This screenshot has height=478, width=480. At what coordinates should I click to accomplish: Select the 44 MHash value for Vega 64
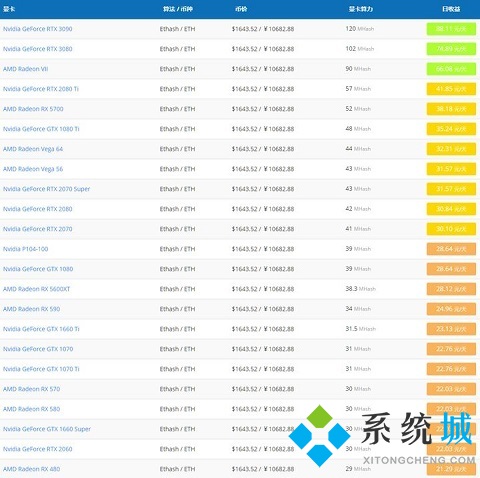(x=358, y=149)
